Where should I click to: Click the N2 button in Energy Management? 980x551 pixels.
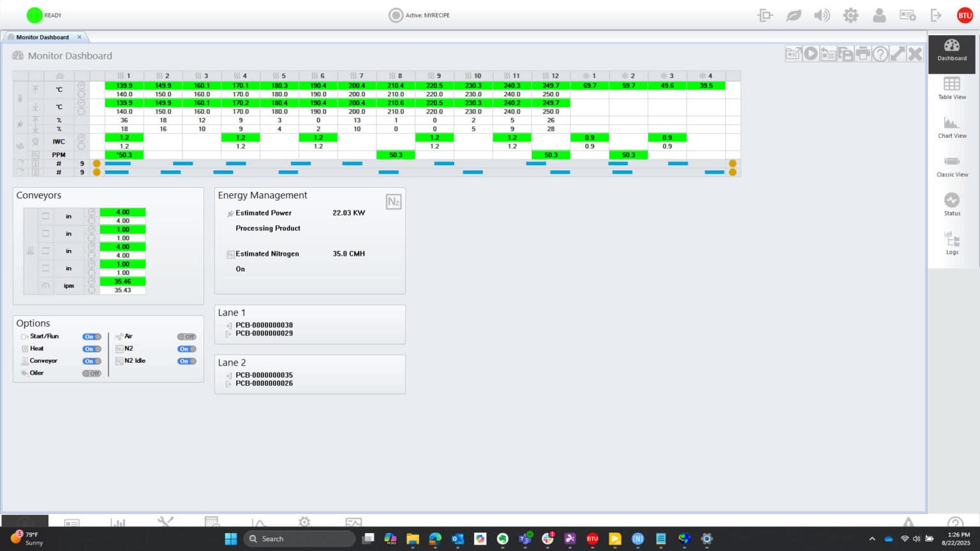tap(393, 202)
